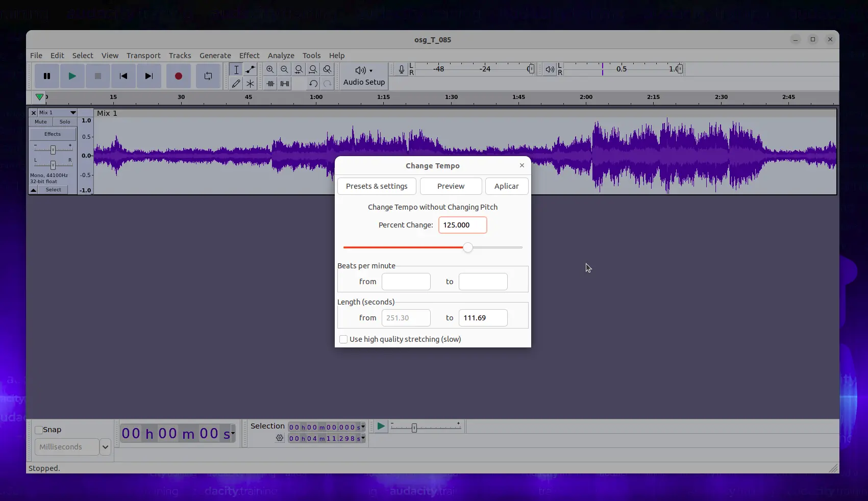This screenshot has width=868, height=501.
Task: Toggle the Snap checkbox
Action: [x=39, y=430]
